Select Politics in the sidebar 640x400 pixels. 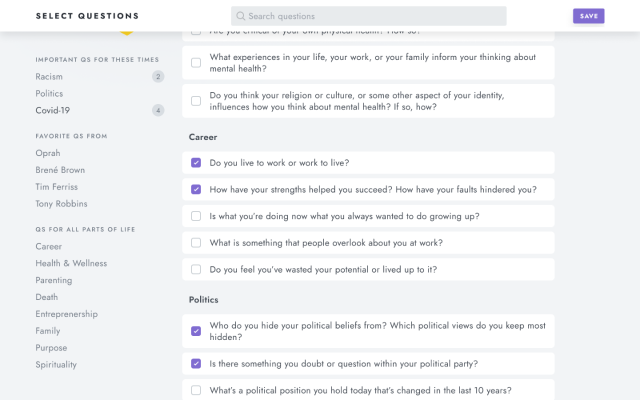click(49, 94)
